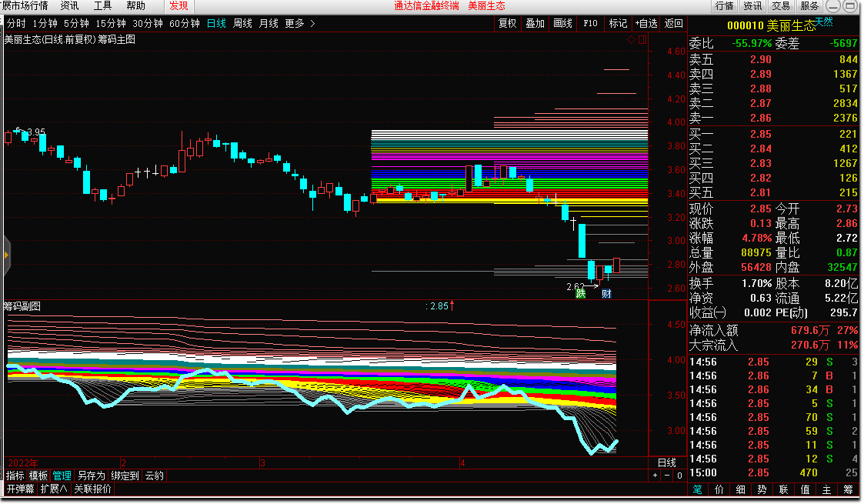Open the 工具 menu
Screen dimensions: 864x504
click(102, 5)
